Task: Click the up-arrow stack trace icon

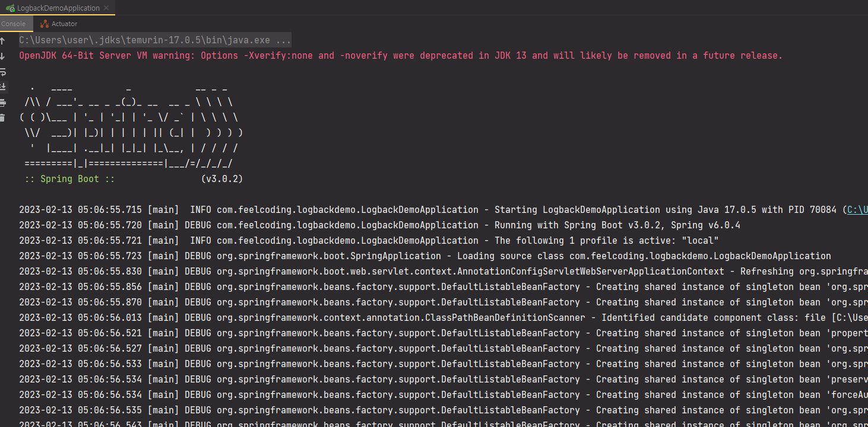Action: (x=2, y=41)
